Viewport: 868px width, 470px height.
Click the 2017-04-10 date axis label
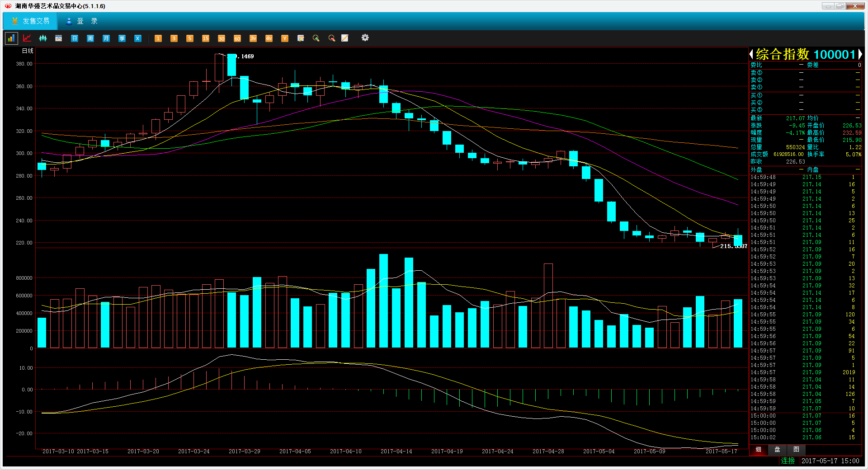click(346, 451)
